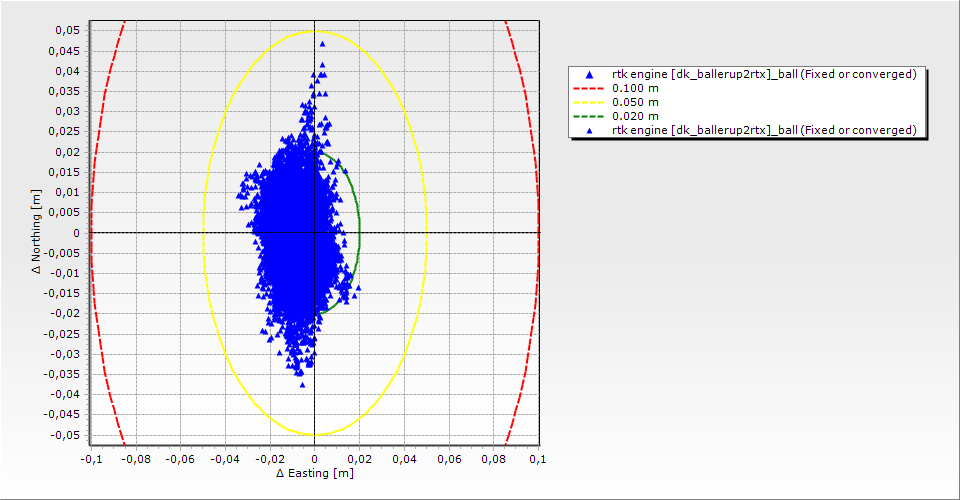This screenshot has height=500, width=960.
Task: Click the green 0.020 m arc in the plot
Action: click(x=359, y=233)
